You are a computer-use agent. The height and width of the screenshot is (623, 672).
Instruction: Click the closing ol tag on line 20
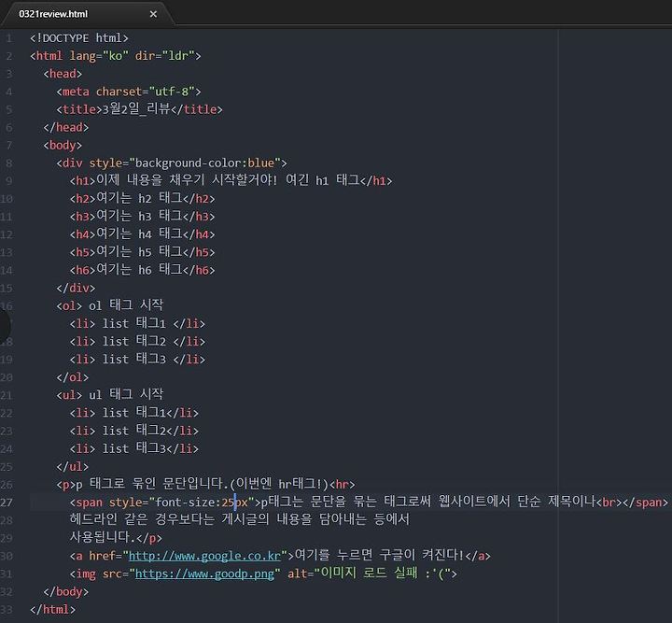point(73,377)
